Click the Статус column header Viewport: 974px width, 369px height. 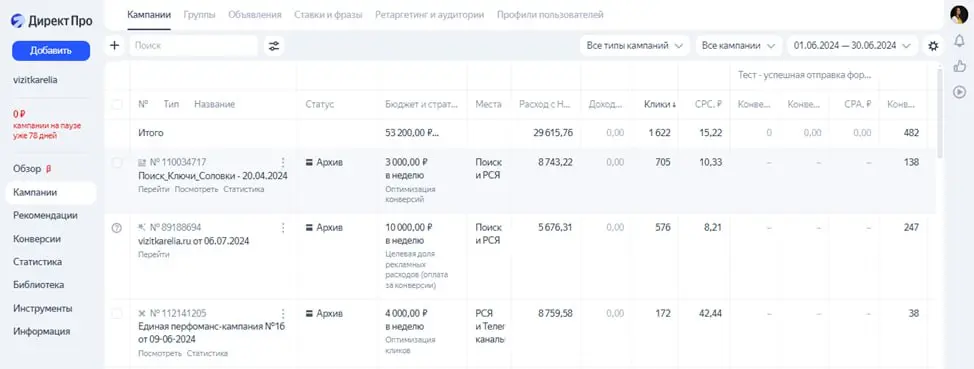319,104
